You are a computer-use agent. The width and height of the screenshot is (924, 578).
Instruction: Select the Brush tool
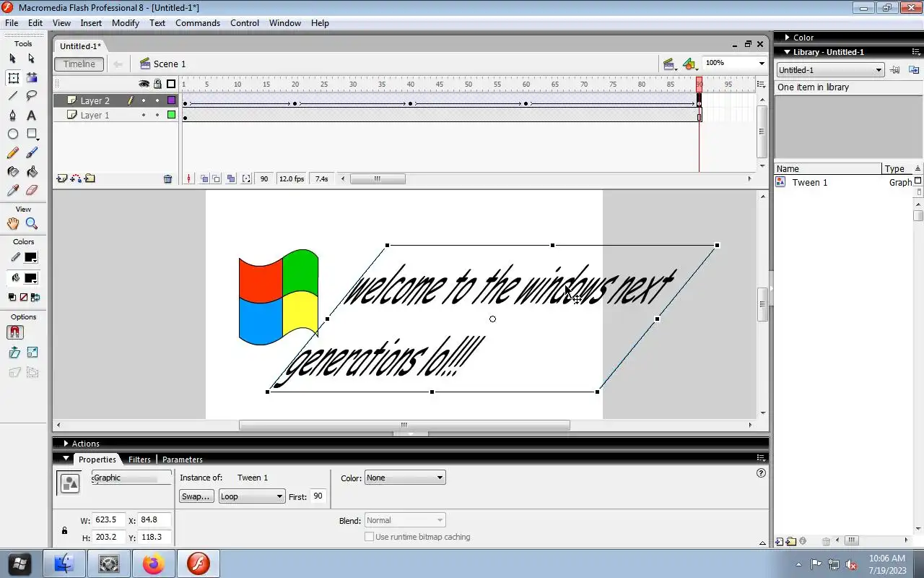(31, 153)
